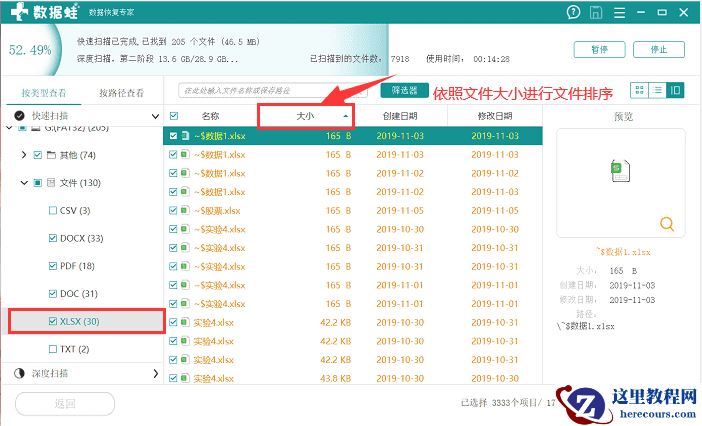Switch to list view layout
This screenshot has height=426, width=702.
pyautogui.click(x=657, y=90)
